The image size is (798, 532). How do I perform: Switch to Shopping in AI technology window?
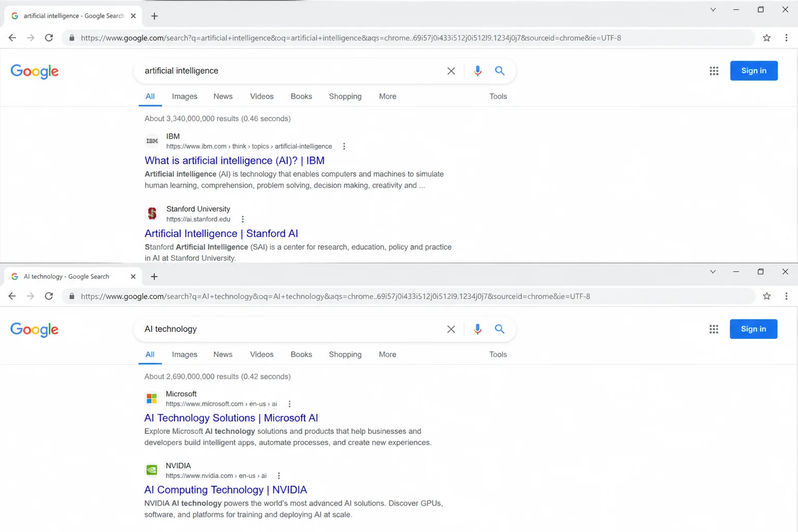tap(345, 354)
